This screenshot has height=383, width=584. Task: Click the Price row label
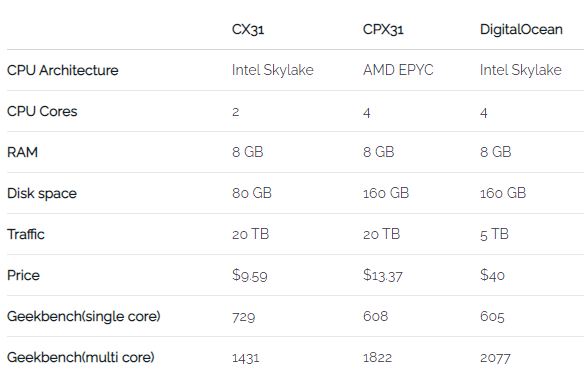coord(23,275)
